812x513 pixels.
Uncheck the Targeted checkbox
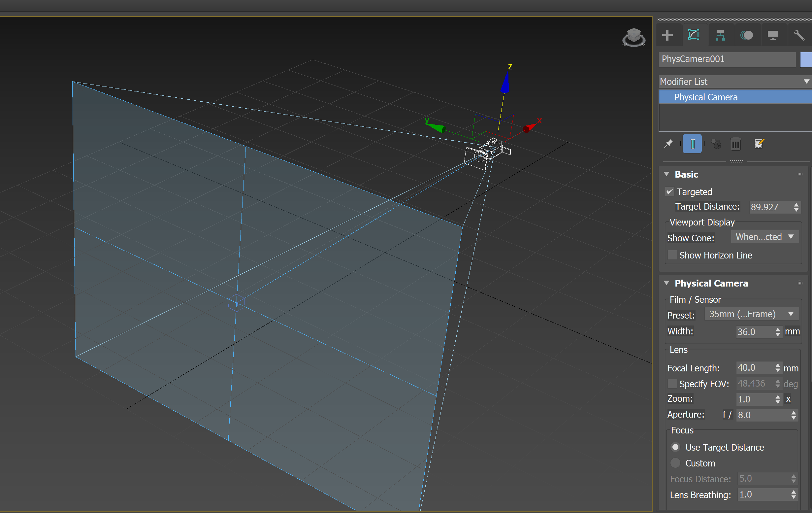pyautogui.click(x=670, y=191)
